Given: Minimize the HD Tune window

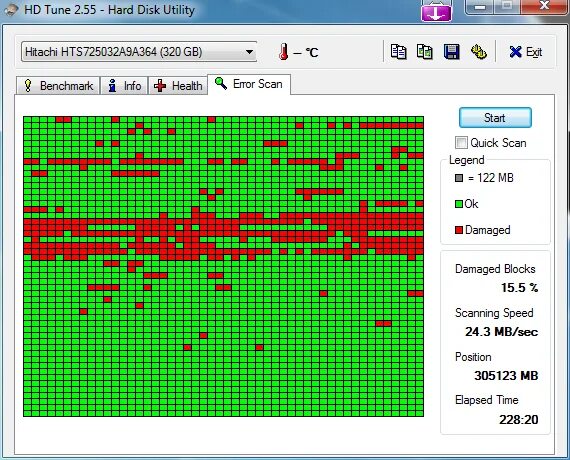Looking at the screenshot, I should (480, 7).
